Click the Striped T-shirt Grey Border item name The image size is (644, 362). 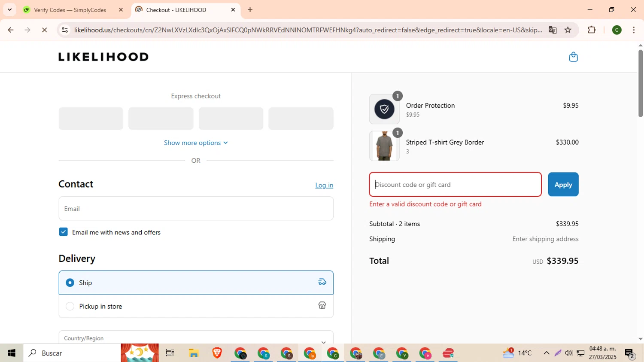coord(445,142)
